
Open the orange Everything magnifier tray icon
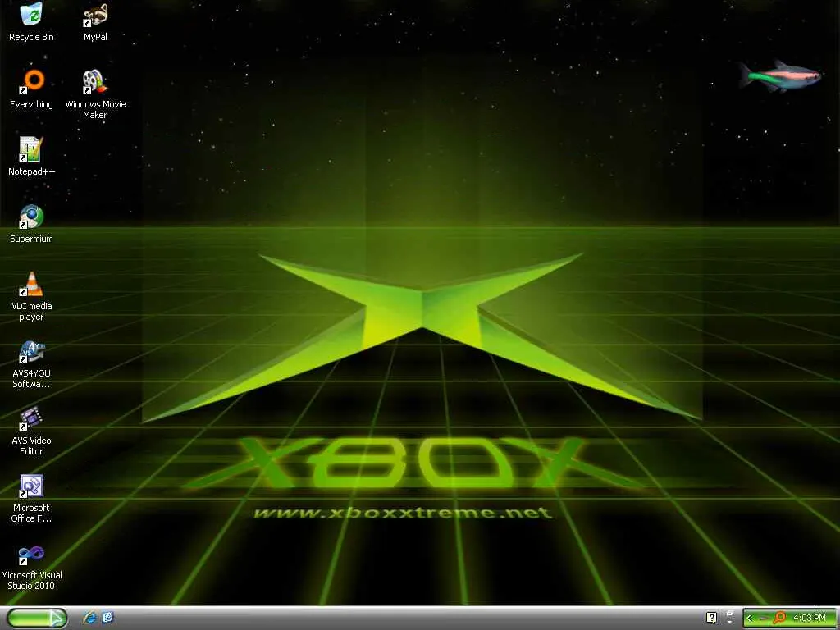tap(779, 618)
